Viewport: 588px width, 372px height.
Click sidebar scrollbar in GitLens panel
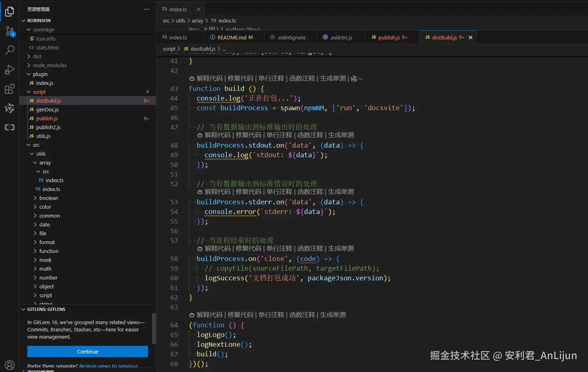coord(154,329)
